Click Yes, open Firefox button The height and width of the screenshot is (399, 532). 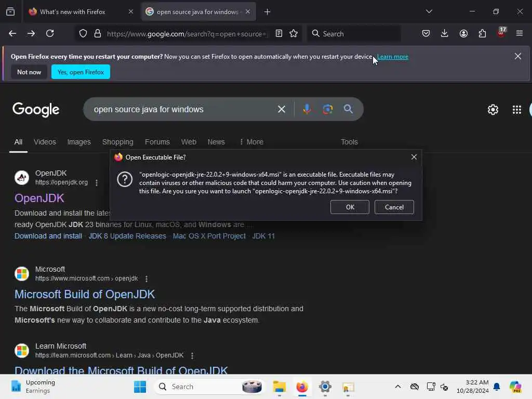tap(81, 72)
